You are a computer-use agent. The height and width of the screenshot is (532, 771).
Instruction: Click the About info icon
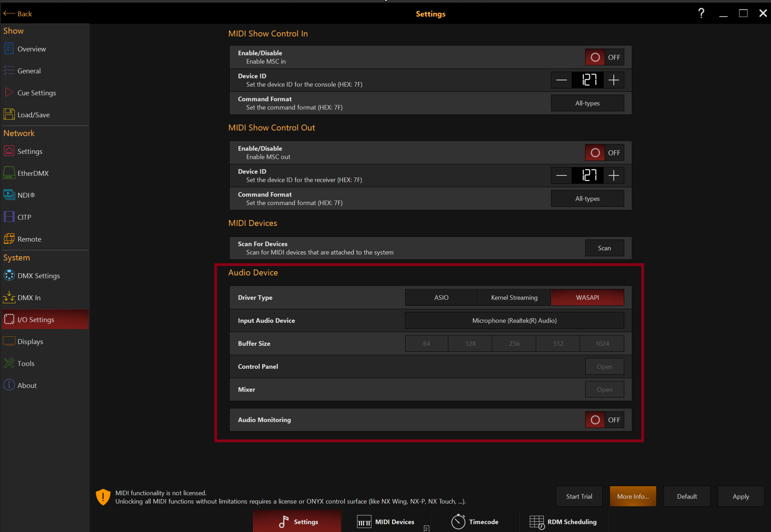pos(9,385)
